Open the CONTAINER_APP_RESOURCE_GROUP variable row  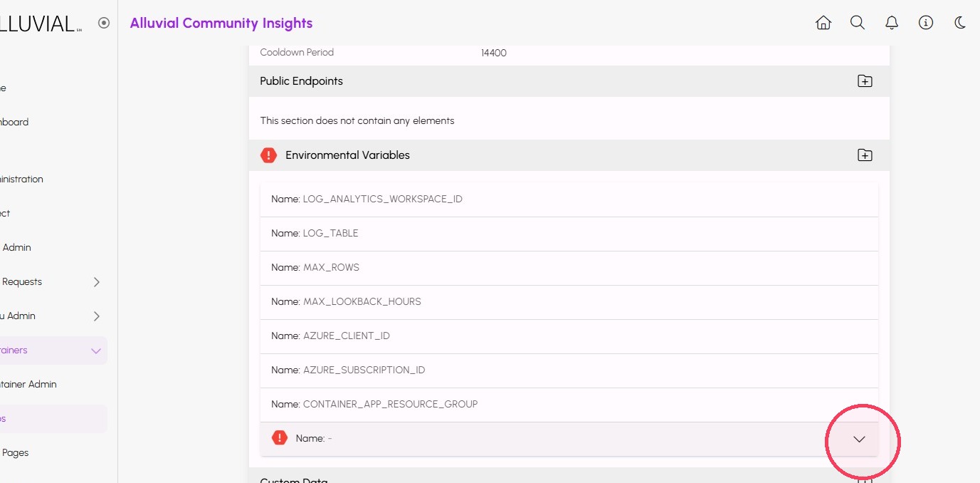pyautogui.click(x=569, y=405)
